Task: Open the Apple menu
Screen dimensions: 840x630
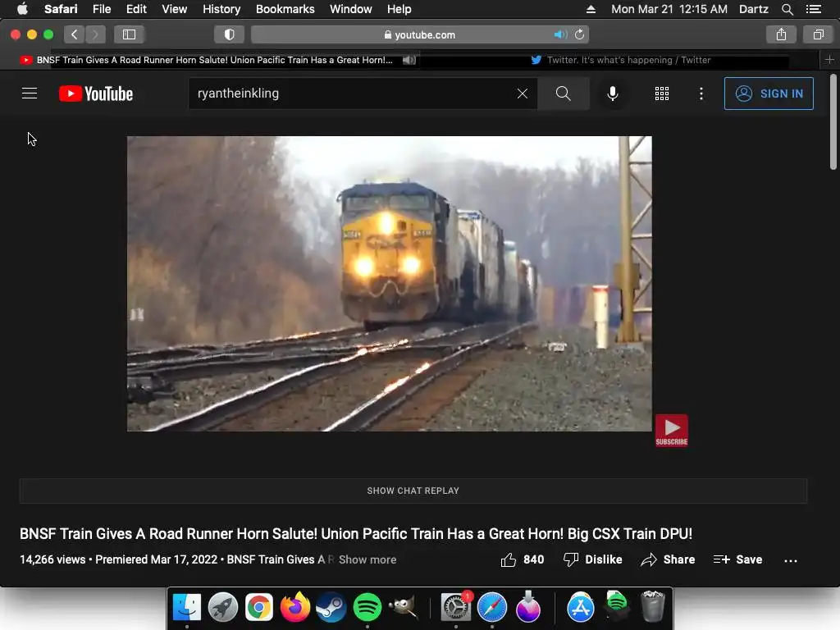Action: (22, 9)
